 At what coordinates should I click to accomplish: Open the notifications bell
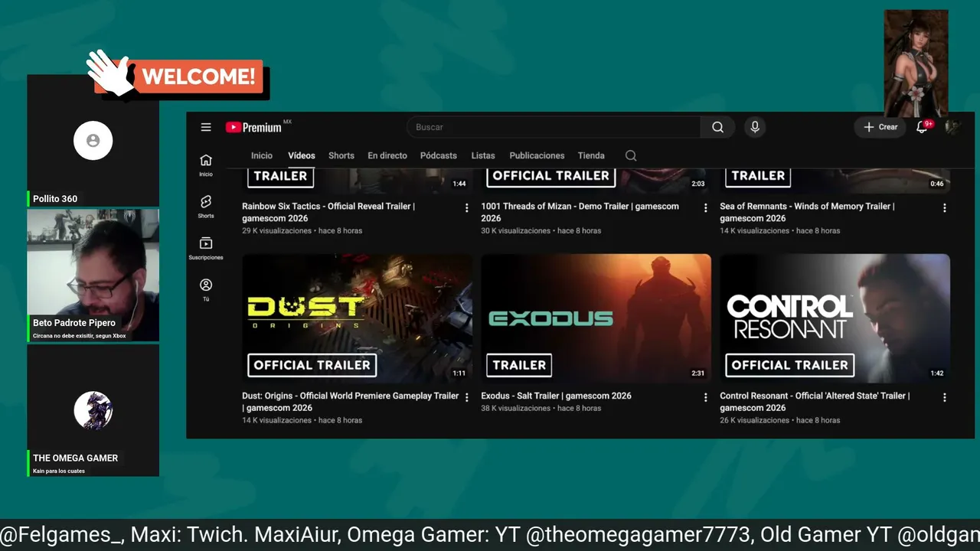click(923, 127)
